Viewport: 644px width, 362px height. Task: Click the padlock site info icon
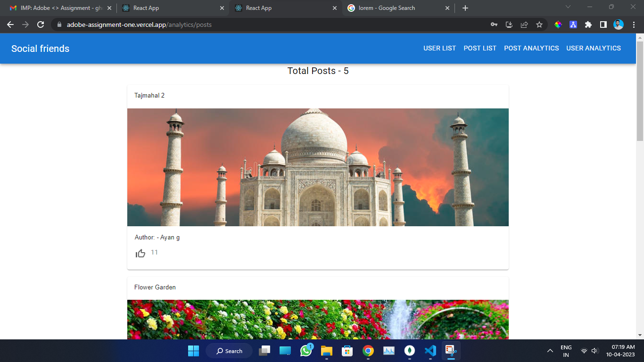point(59,25)
